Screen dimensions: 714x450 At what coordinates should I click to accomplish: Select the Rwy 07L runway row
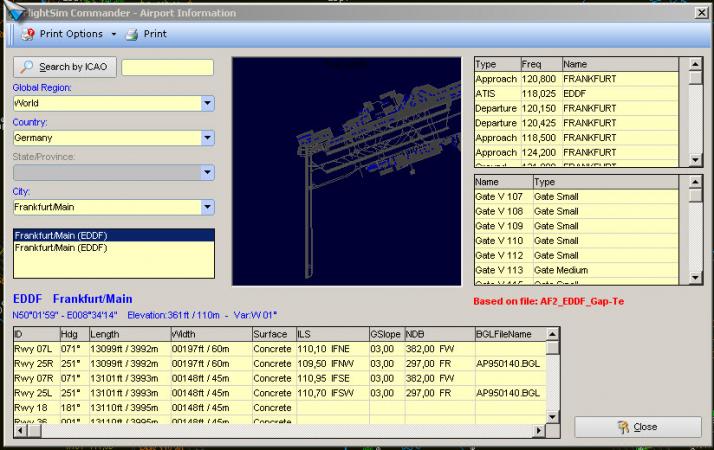[x=280, y=349]
